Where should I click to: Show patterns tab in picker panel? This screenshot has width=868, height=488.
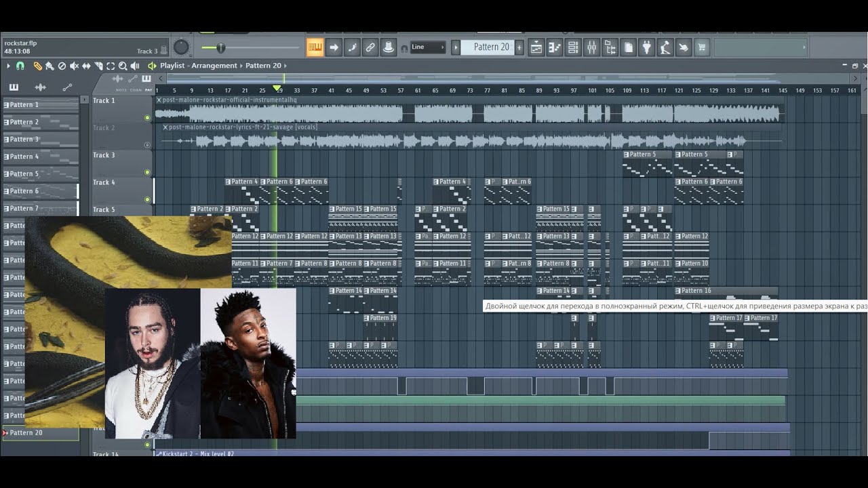pyautogui.click(x=14, y=87)
